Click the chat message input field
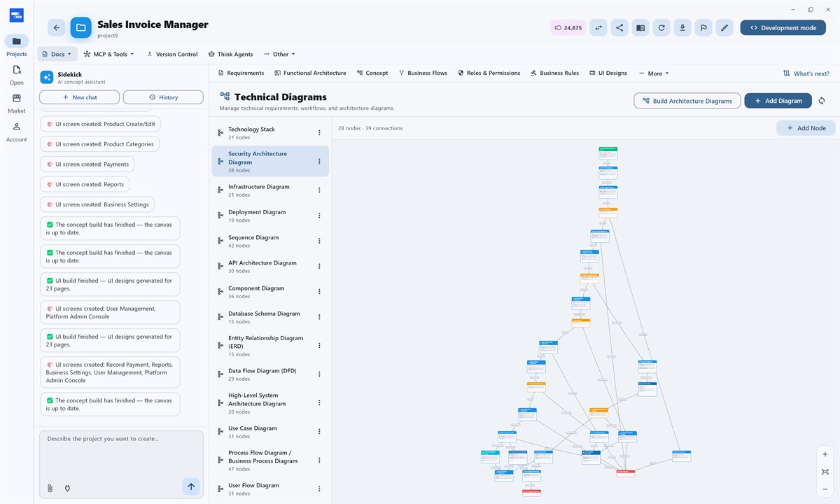840x504 pixels. 121,454
